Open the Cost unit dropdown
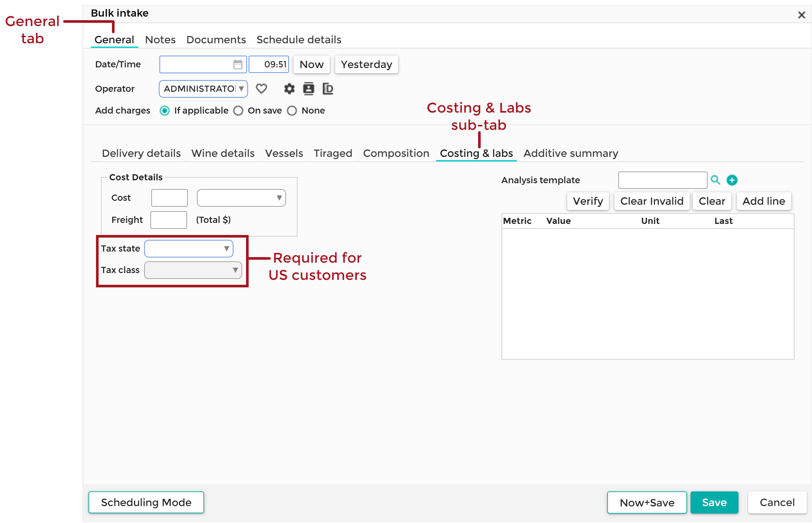This screenshot has width=812, height=523. point(241,198)
